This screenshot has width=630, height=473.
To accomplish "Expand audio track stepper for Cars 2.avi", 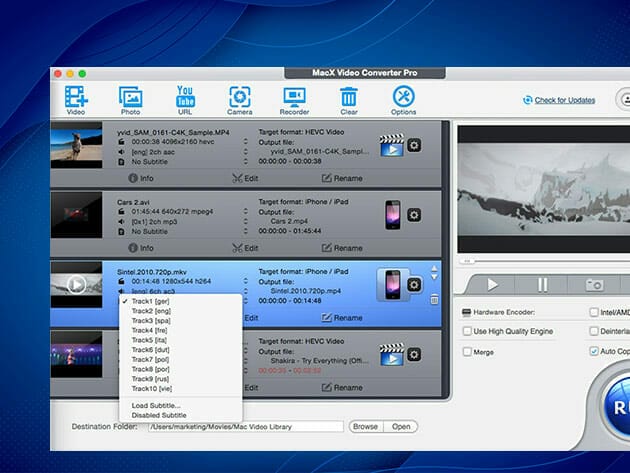I will 246,220.
